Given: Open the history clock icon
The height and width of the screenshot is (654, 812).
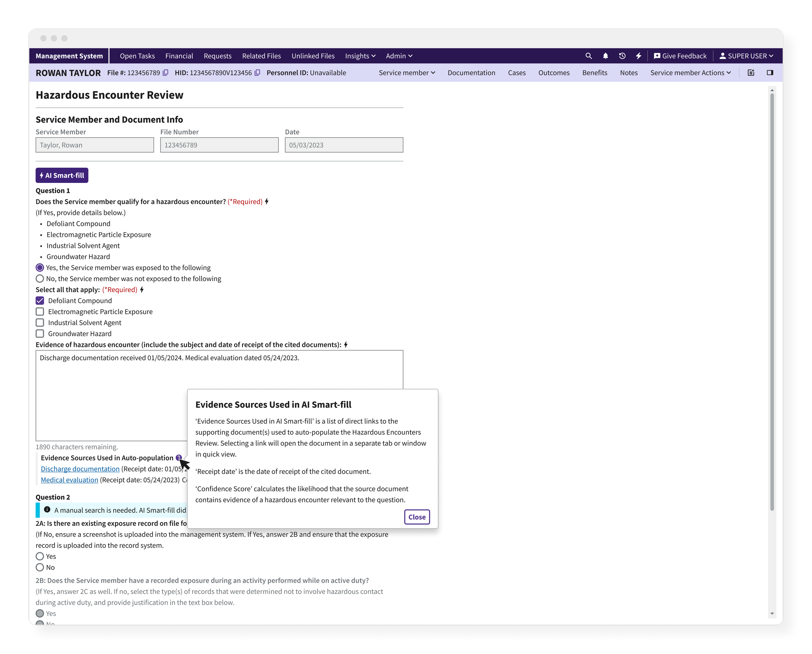Looking at the screenshot, I should pyautogui.click(x=622, y=56).
